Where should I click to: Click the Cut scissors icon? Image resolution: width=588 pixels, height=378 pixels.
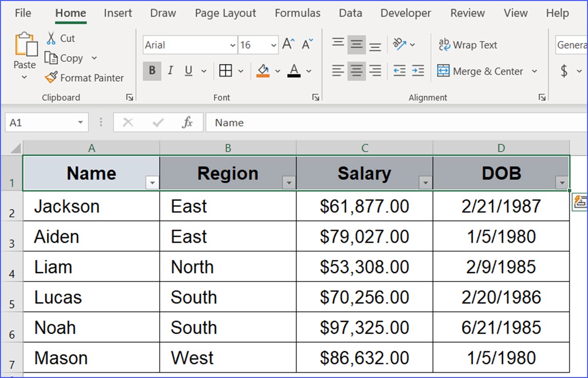coord(51,38)
